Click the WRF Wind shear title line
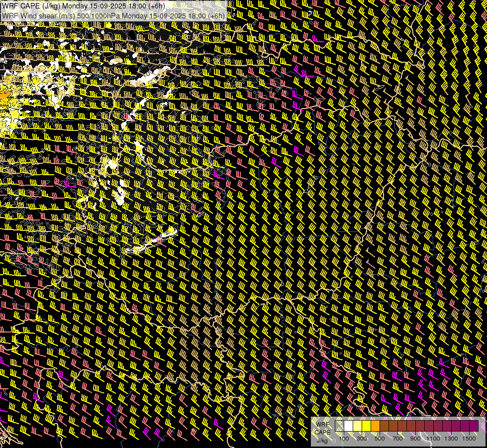 click(x=113, y=16)
